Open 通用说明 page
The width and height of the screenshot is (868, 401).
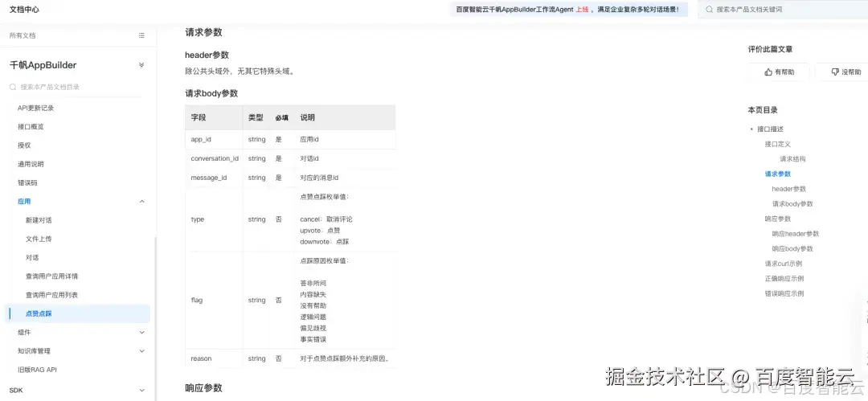(31, 164)
